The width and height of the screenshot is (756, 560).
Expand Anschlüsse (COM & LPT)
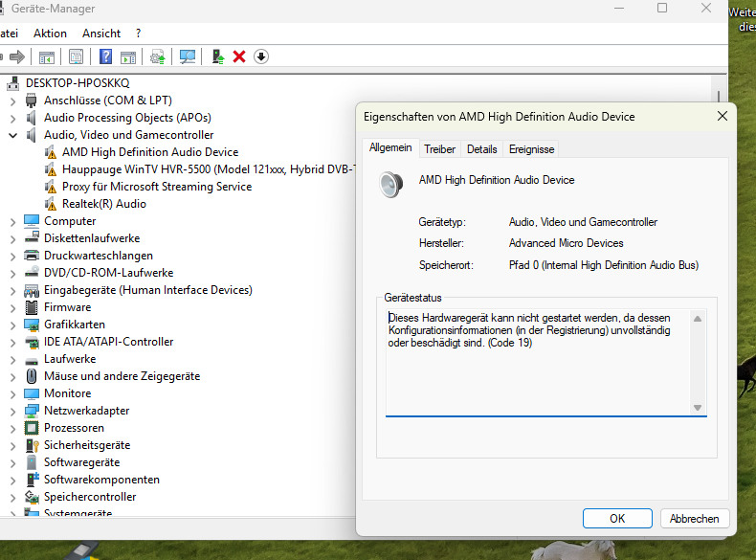[13, 101]
